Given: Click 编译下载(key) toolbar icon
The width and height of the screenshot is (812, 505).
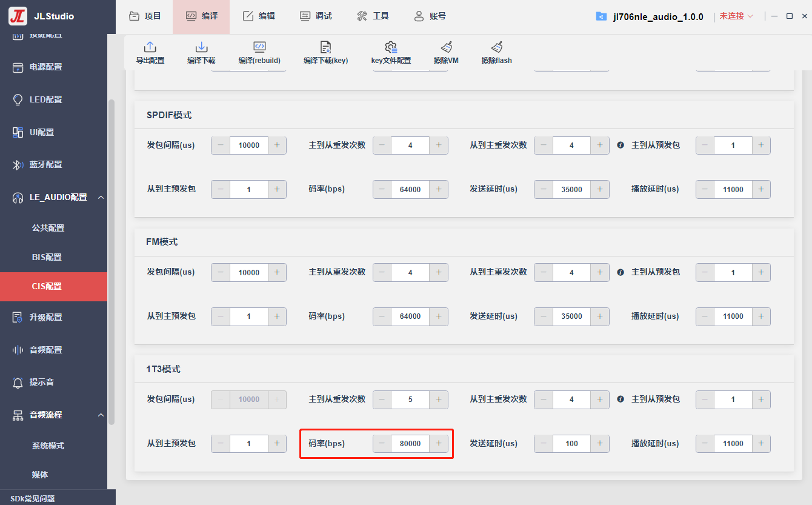Looking at the screenshot, I should pyautogui.click(x=325, y=47).
